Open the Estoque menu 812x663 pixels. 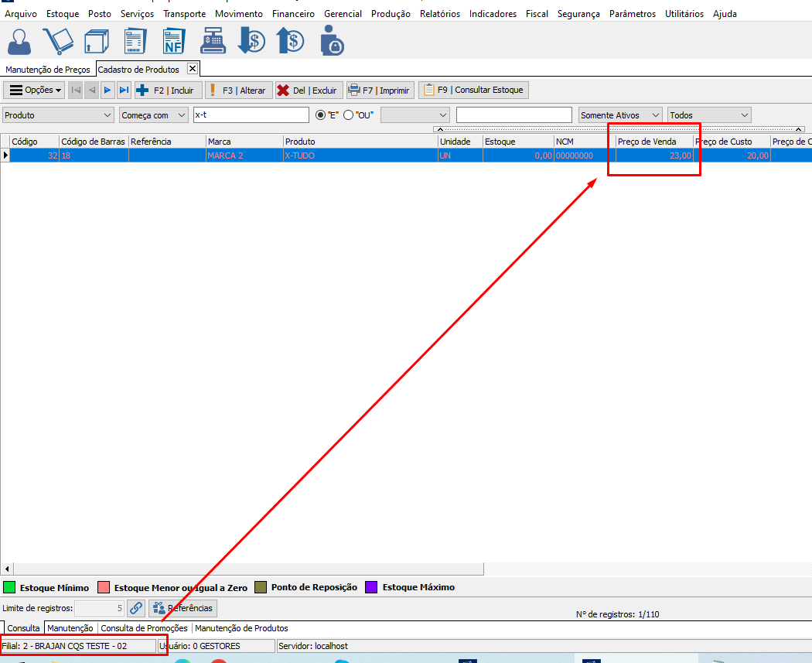63,14
